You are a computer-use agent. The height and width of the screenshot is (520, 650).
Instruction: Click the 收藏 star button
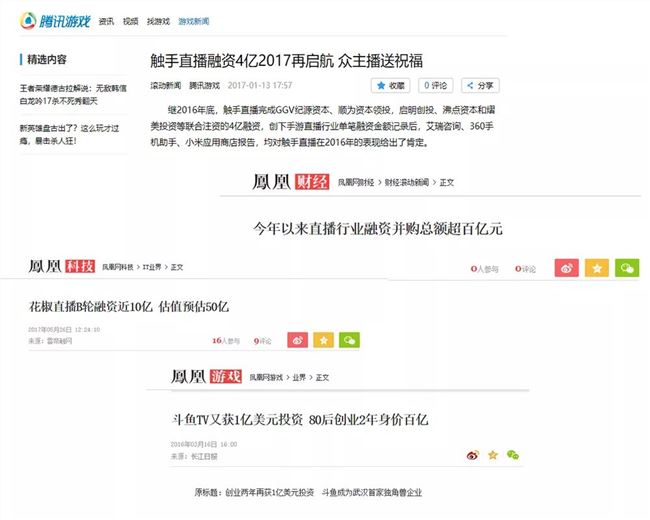point(390,85)
